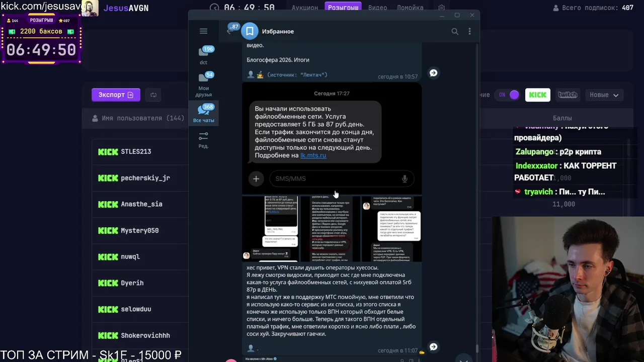
Task: Click the shuffle icon next to Экспорт
Action: (153, 95)
